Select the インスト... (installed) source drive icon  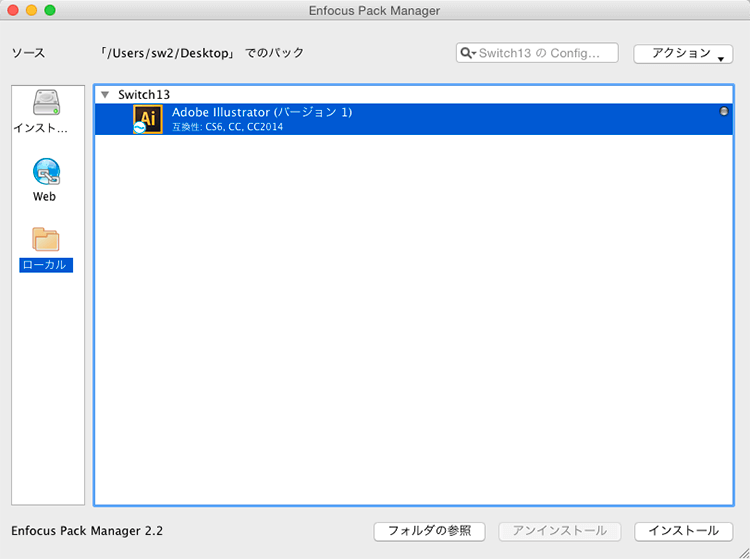(x=46, y=102)
